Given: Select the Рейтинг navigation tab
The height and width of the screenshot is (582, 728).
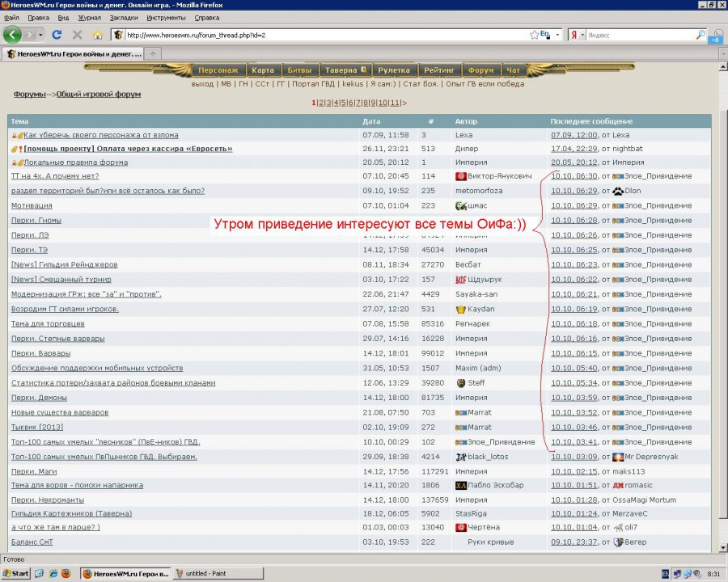Looking at the screenshot, I should pyautogui.click(x=440, y=70).
